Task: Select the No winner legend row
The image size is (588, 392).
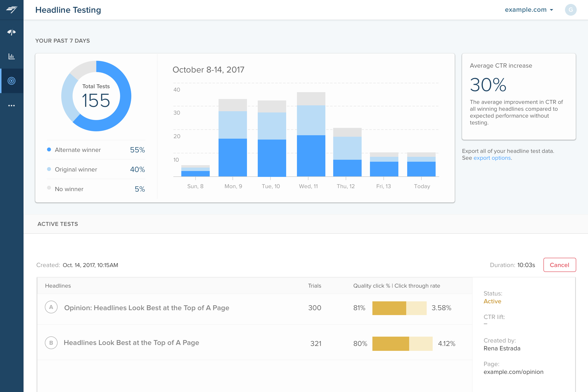Action: click(96, 189)
